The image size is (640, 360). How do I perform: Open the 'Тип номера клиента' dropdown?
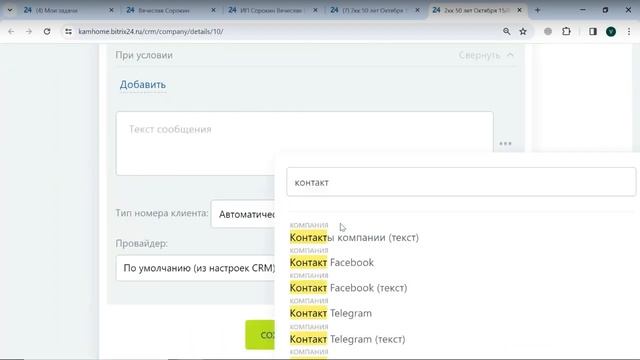pos(243,214)
